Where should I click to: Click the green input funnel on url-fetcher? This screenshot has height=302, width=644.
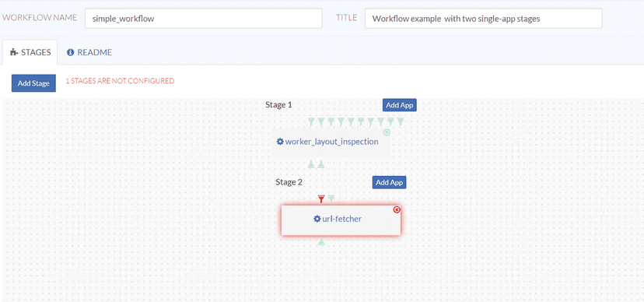tap(331, 198)
